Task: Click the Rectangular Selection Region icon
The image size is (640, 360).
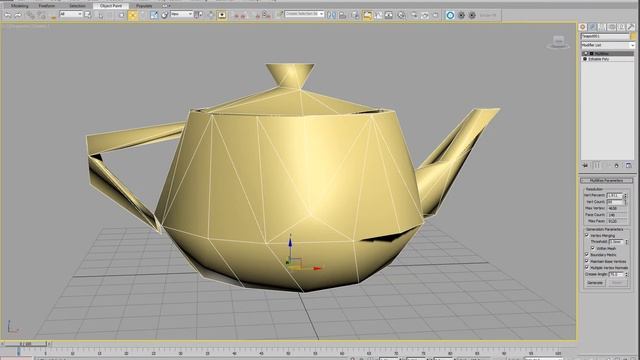Action: (110, 15)
